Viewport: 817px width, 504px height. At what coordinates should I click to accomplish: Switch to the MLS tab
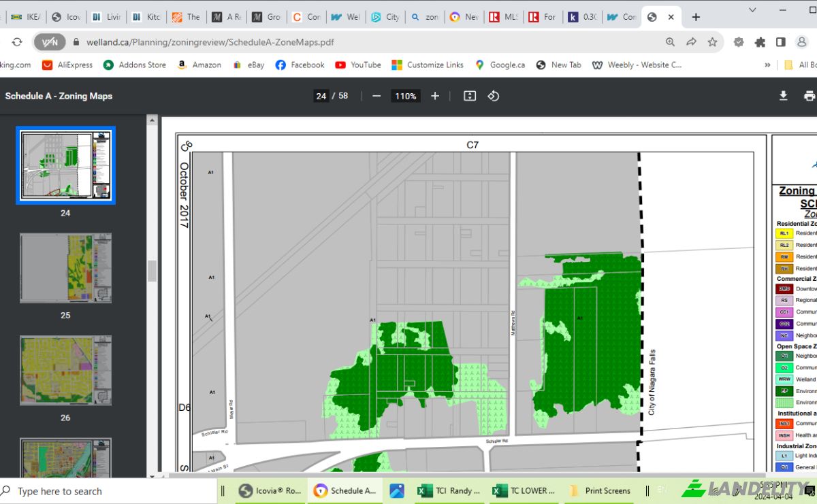coord(504,17)
